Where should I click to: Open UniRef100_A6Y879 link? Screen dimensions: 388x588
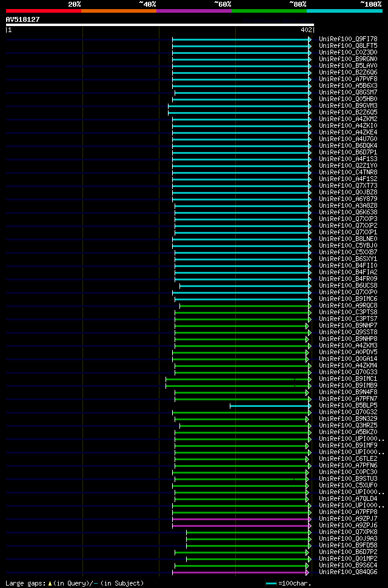tap(348, 199)
